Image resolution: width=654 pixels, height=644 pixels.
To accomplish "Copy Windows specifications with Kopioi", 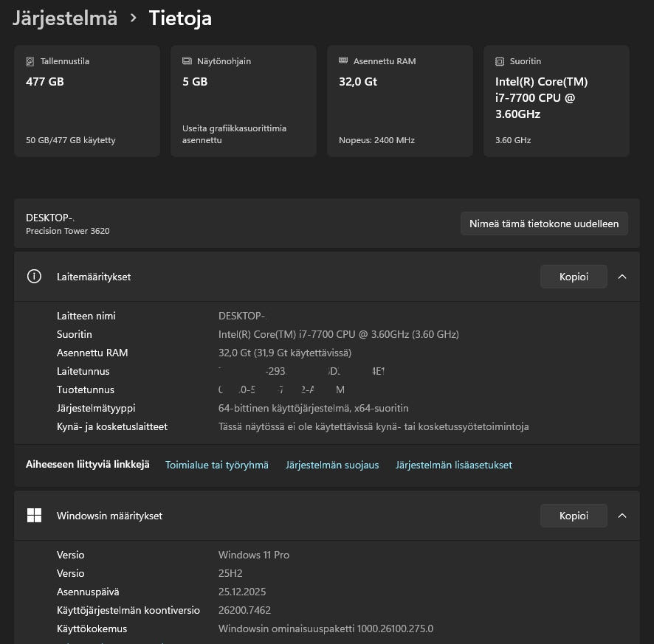I will click(x=574, y=516).
